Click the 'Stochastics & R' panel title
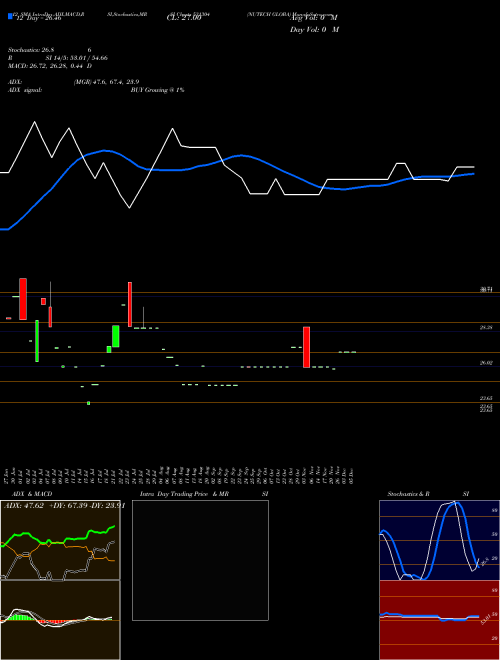The width and height of the screenshot is (500, 660). coord(408,494)
